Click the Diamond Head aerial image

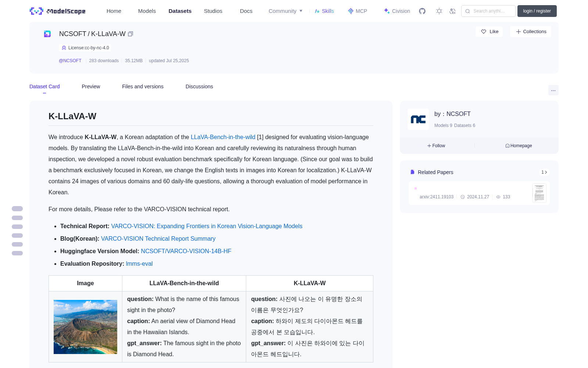[x=85, y=327]
